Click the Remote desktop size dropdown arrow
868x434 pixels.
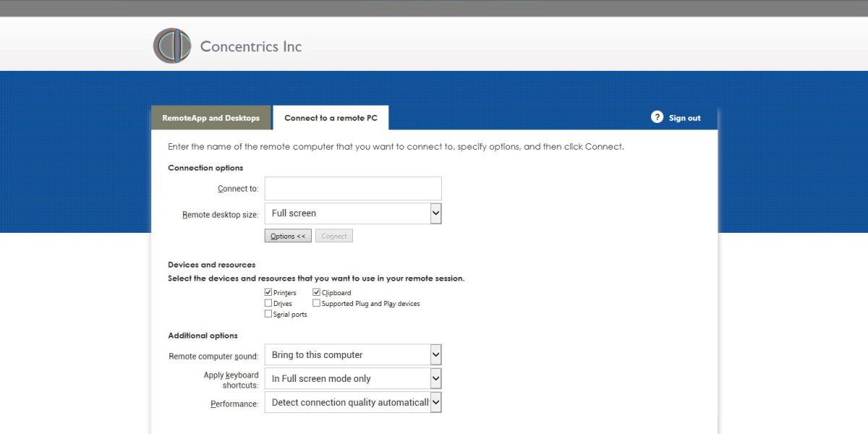click(435, 213)
